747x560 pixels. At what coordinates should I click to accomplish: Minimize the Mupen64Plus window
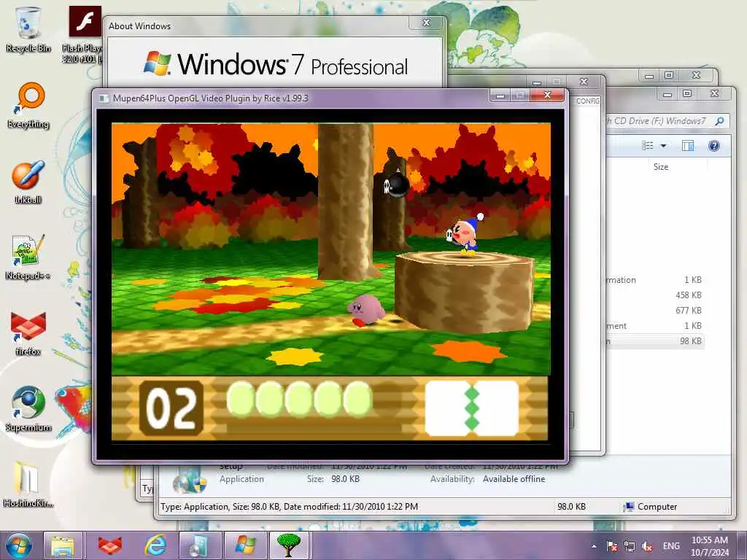[500, 96]
